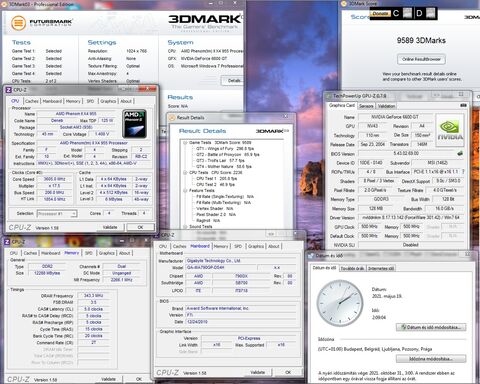Image resolution: width=480 pixels, height=384 pixels.
Task: Click Validate in bottom-left CPU-Z Memory window
Action: coord(109,379)
